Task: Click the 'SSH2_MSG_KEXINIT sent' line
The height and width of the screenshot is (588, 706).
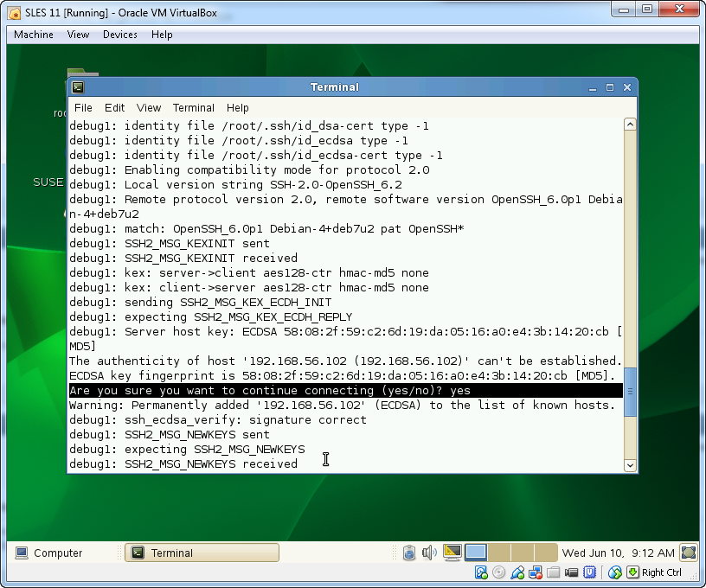Action: 170,244
